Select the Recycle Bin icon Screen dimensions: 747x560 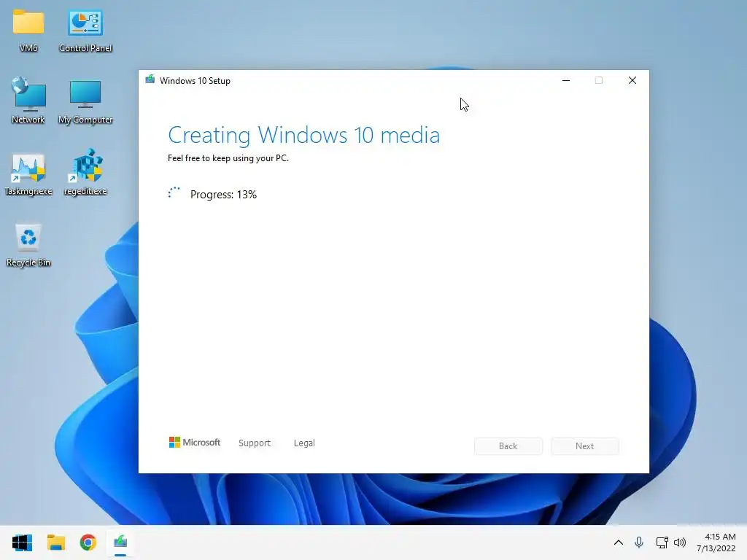coord(28,245)
